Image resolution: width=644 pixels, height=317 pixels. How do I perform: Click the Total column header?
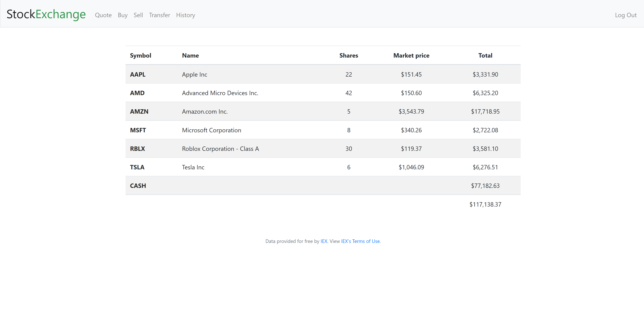tap(485, 56)
